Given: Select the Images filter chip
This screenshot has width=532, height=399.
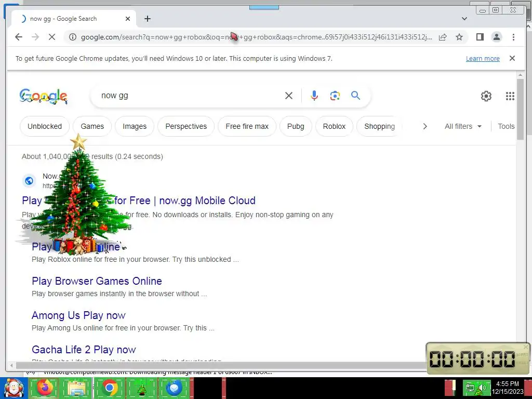Looking at the screenshot, I should [135, 126].
